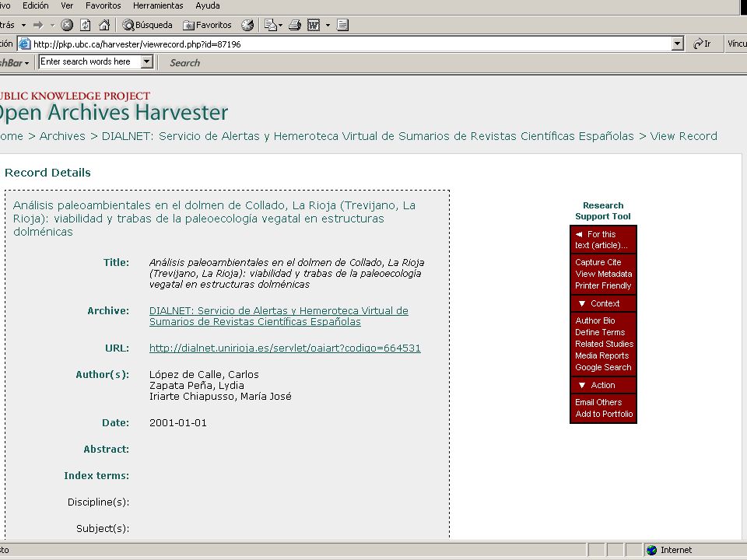Click the IE page icon in address bar
The width and height of the screenshot is (747, 560).
[x=25, y=44]
